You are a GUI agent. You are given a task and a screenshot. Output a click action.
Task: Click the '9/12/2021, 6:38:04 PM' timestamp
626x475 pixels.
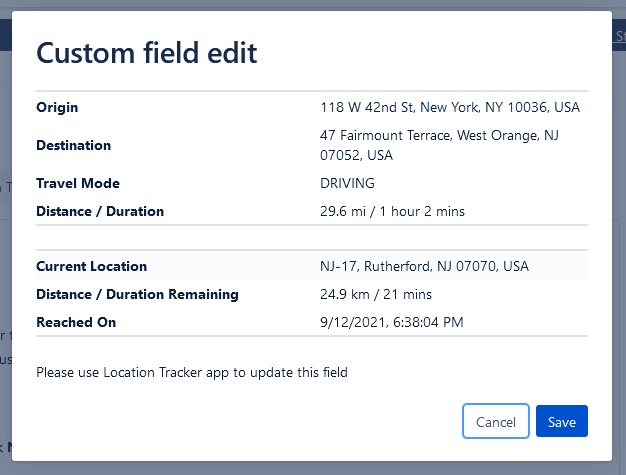[392, 322]
